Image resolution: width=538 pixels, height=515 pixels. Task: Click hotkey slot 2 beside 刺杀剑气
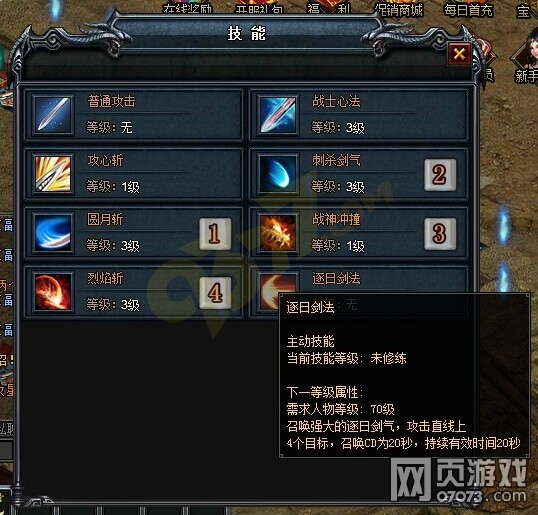(x=440, y=175)
